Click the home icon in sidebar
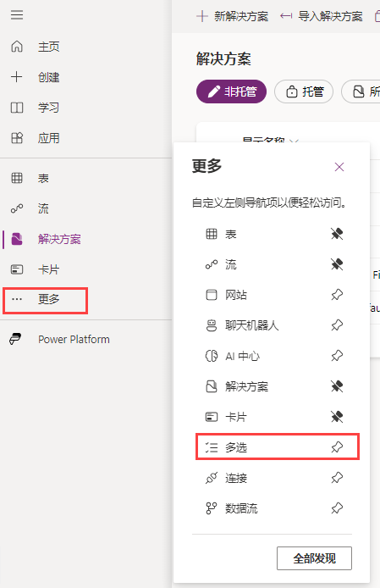 [17, 47]
